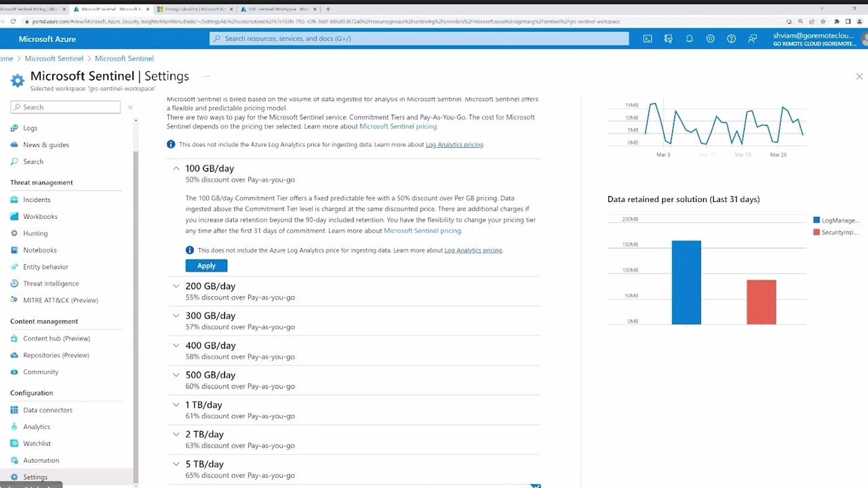The width and height of the screenshot is (868, 488).
Task: Click Microsoft Azure home logo text
Action: [47, 39]
